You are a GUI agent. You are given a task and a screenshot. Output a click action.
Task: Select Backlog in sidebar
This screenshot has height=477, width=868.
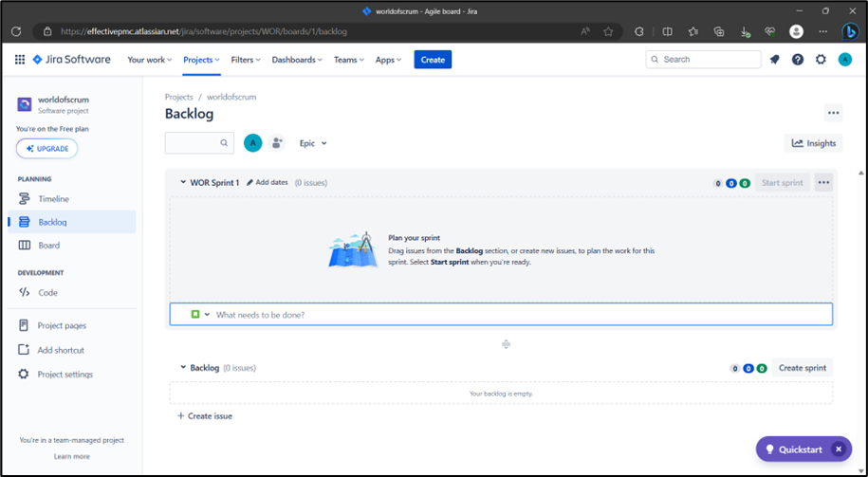coord(72,222)
